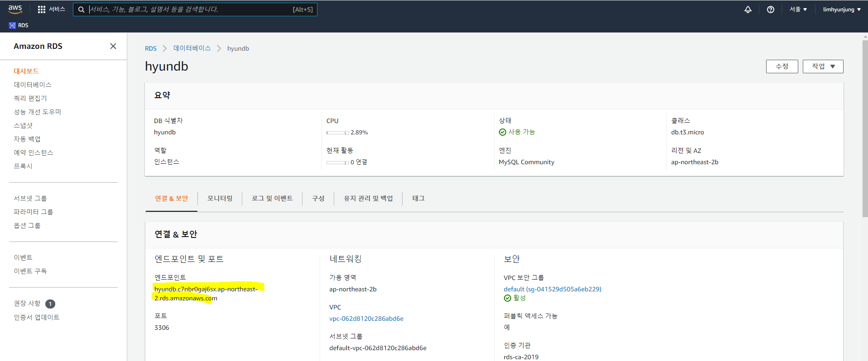Open the limhyunjung account menu
The image size is (868, 361).
click(842, 9)
